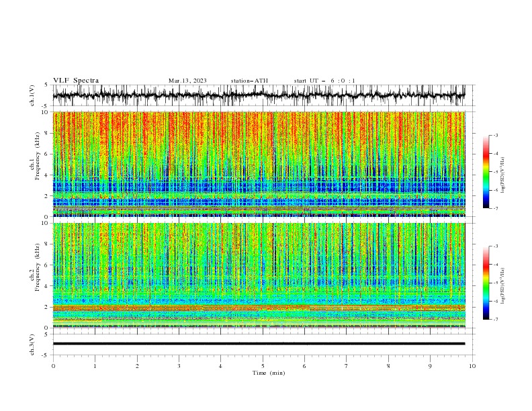Screen dimensions: 532x411
Task: Click the ch.2 color scale 'log(PSD)(V²/Hz)' label
Action: (503, 286)
